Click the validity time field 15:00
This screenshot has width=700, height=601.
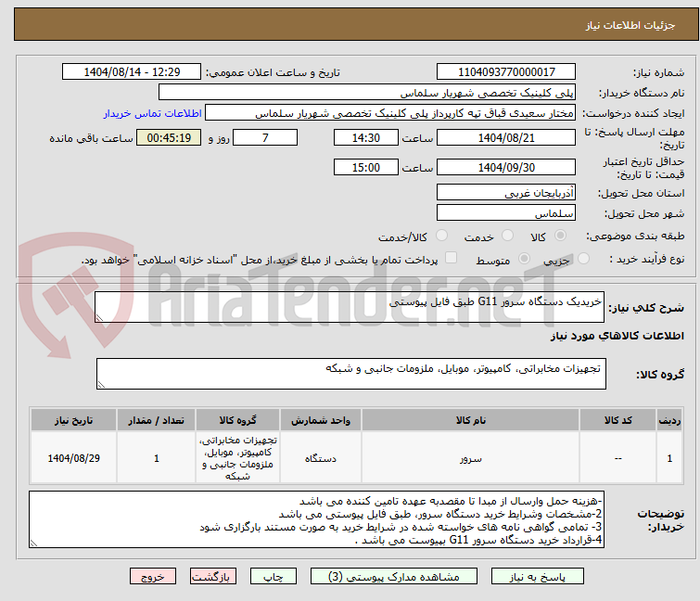[x=365, y=167]
